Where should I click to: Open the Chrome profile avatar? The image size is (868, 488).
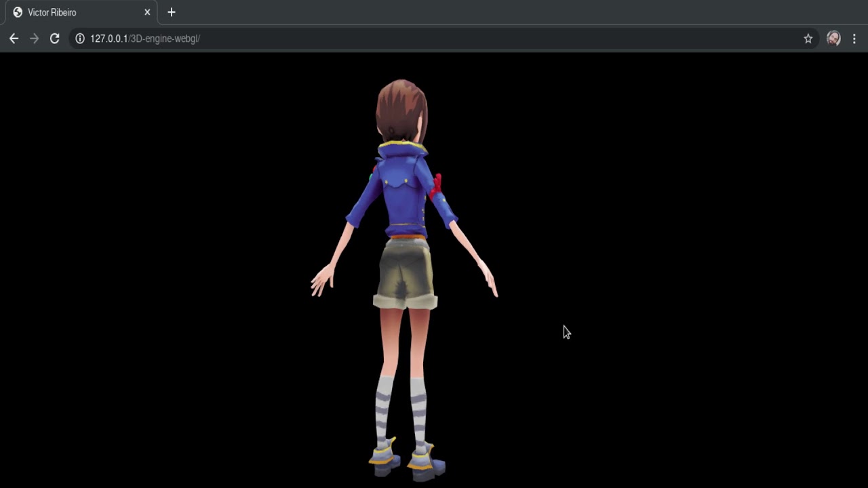click(833, 39)
